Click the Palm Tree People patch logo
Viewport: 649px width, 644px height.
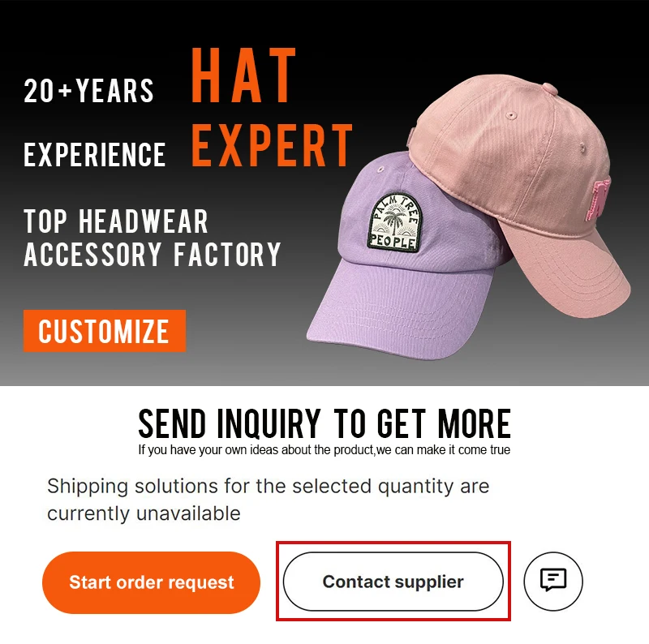click(x=393, y=223)
